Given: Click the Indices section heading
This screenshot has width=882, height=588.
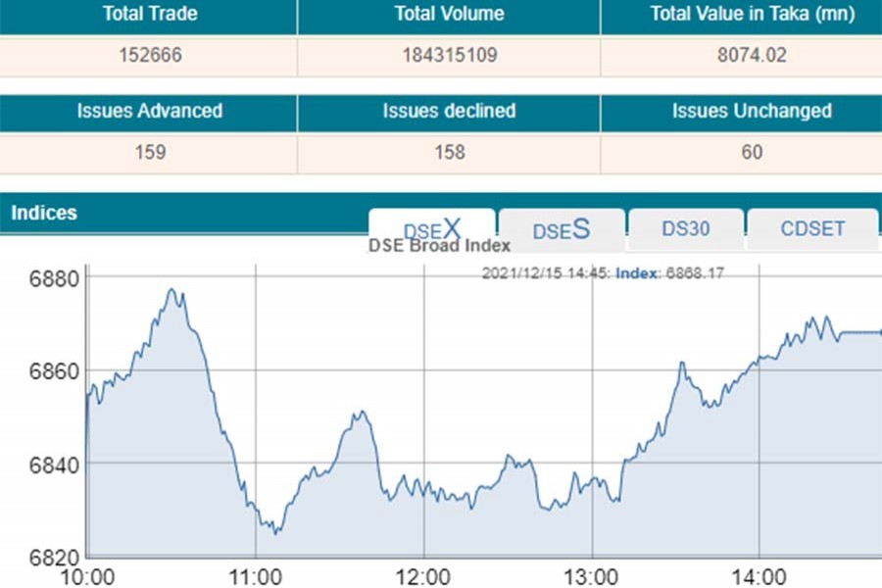Looking at the screenshot, I should 44,213.
